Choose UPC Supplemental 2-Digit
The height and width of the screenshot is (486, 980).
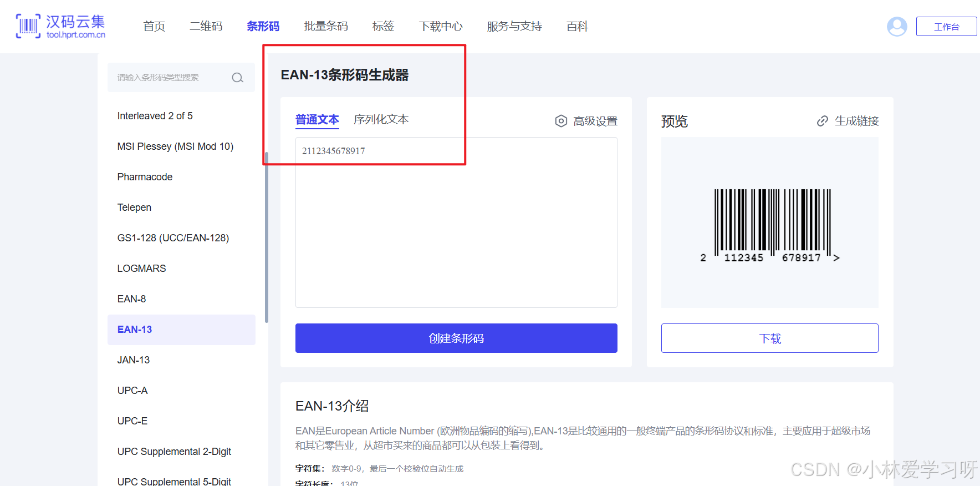pyautogui.click(x=181, y=452)
